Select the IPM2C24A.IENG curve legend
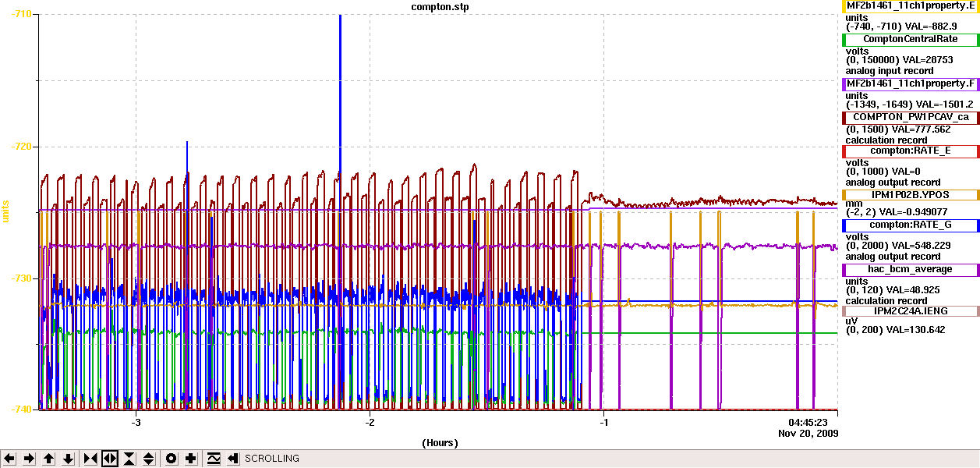The width and height of the screenshot is (980, 468). [x=910, y=310]
